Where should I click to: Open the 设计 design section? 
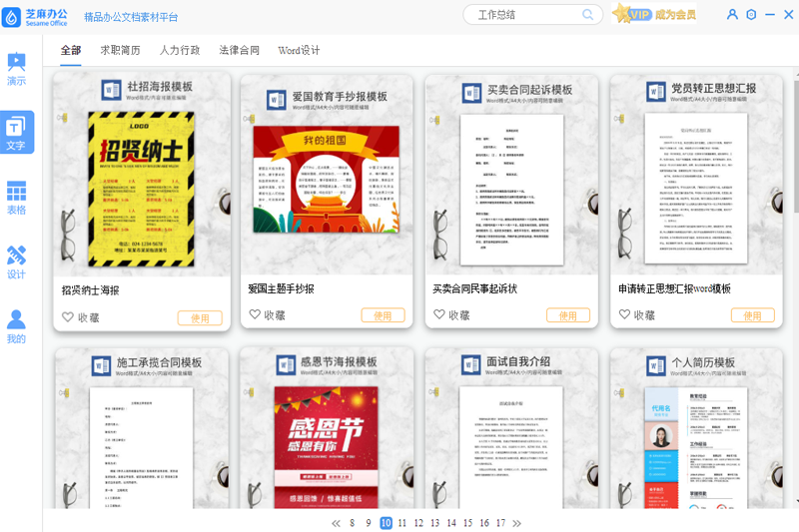pyautogui.click(x=16, y=263)
